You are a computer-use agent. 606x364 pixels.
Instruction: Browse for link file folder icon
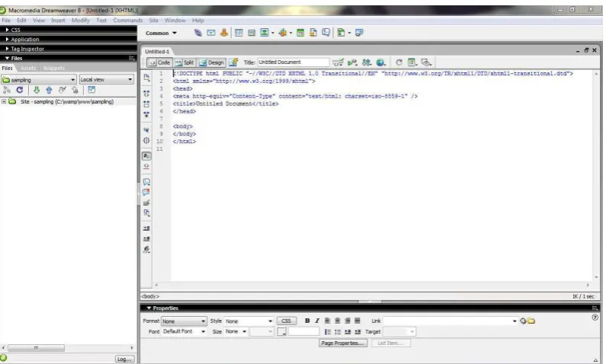531,321
